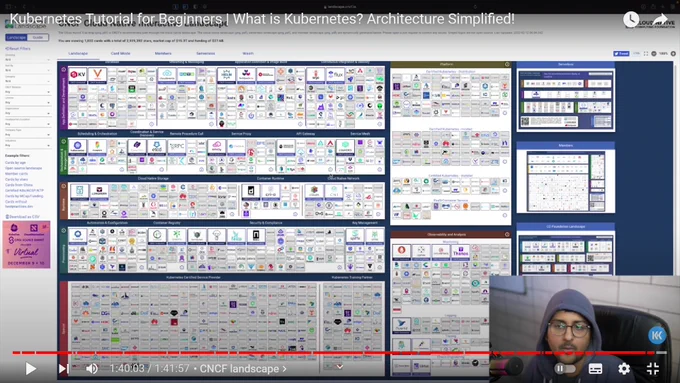Toggle the autoplay switch
The height and width of the screenshot is (383, 680).
click(565, 369)
